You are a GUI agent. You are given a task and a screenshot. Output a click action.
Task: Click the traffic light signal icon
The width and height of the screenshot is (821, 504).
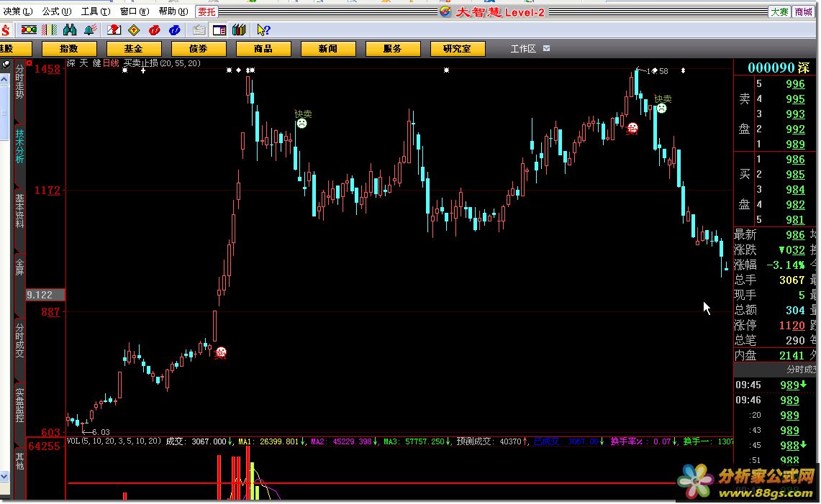[x=29, y=30]
